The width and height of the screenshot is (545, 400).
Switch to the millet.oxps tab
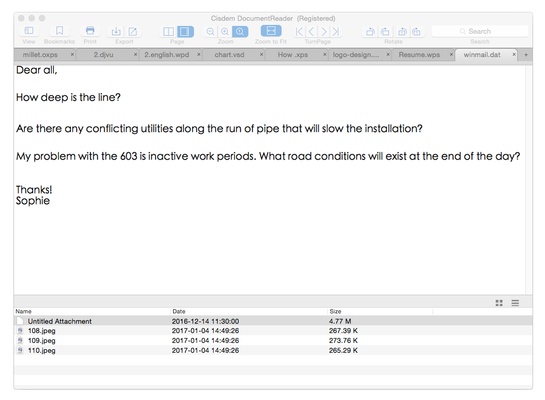tap(44, 55)
